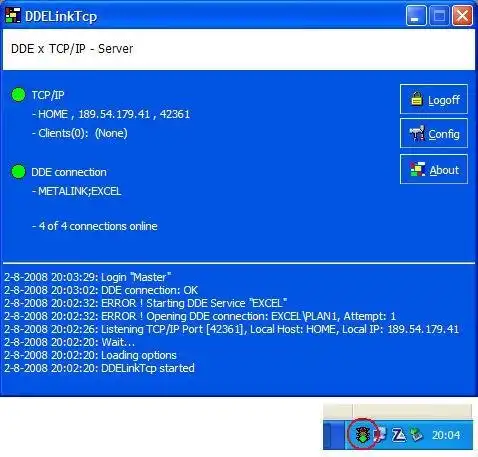Select log entry "DDELinkTcp started"
The image size is (478, 457).
pyautogui.click(x=99, y=368)
